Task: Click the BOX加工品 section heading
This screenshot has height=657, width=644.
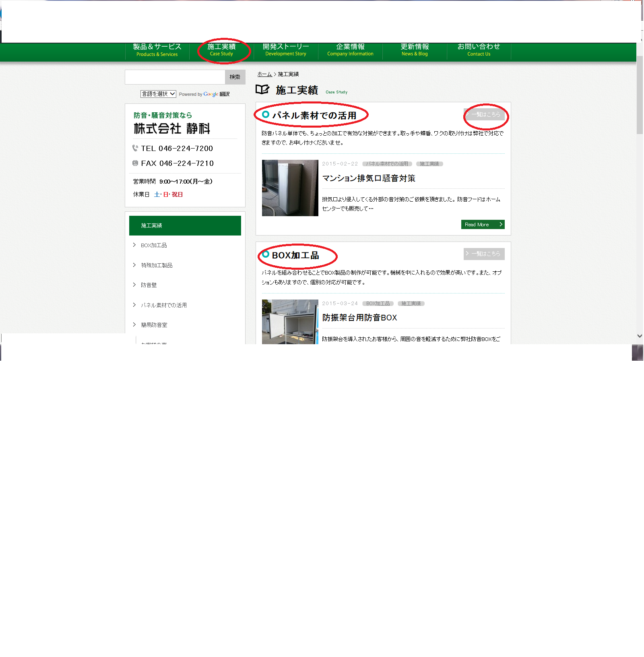Action: (295, 255)
